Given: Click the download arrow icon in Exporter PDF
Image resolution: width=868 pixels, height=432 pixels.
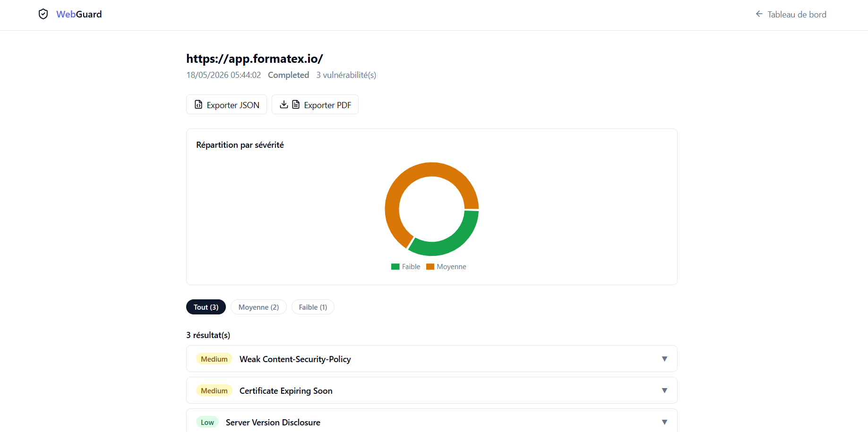Looking at the screenshot, I should click(x=284, y=104).
